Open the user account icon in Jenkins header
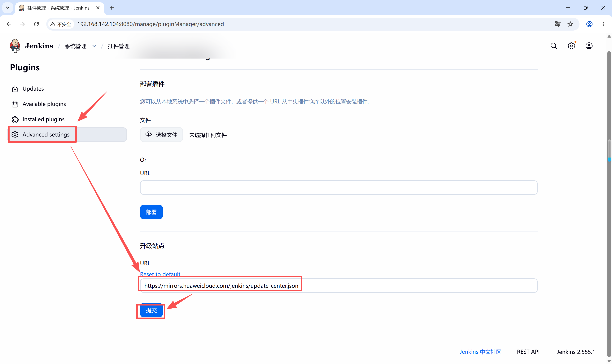This screenshot has width=612, height=364. (x=589, y=46)
